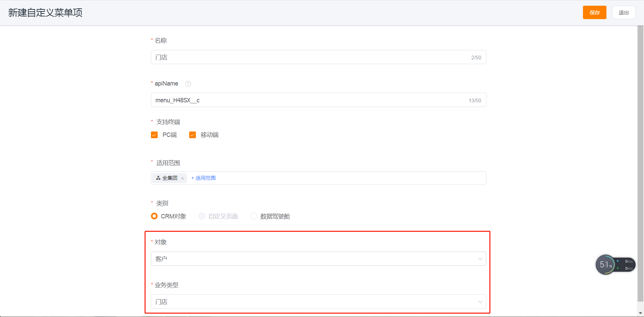Focus the 名称 input containing 门店
Viewport: 644px width, 317px height.
[318, 57]
